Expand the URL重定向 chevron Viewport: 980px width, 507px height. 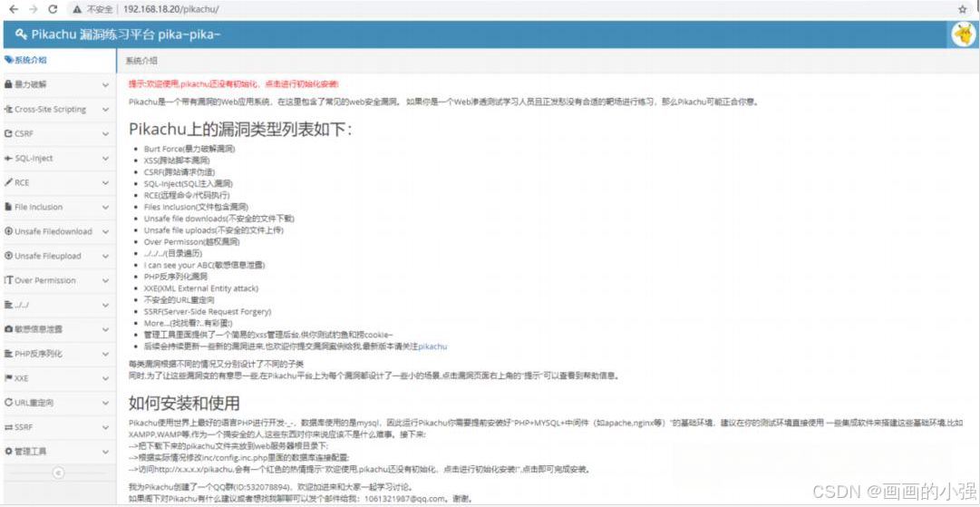[106, 403]
